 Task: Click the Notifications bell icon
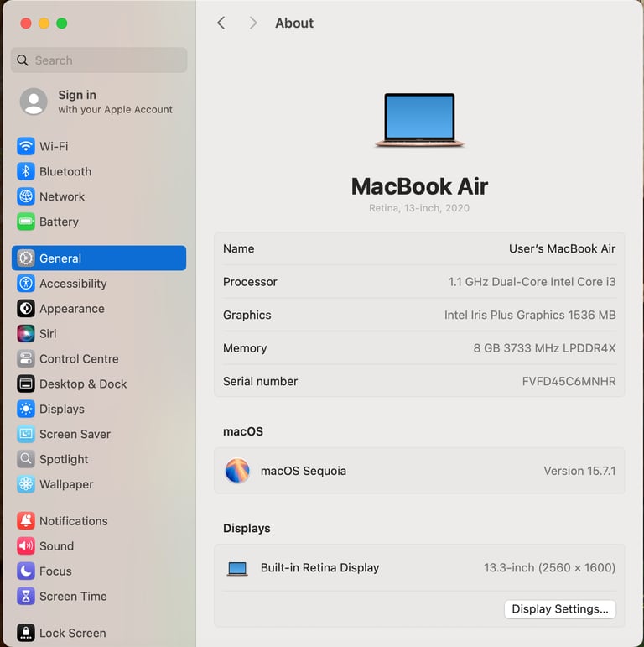point(25,521)
